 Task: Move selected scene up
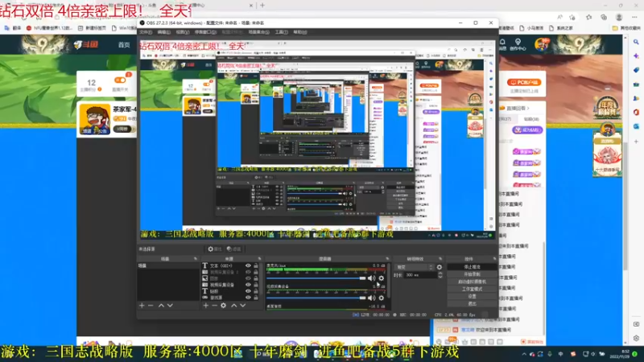pyautogui.click(x=161, y=306)
